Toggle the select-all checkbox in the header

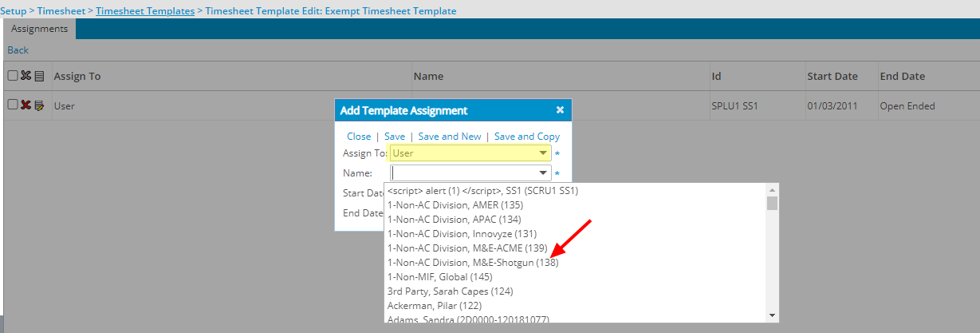coord(12,76)
